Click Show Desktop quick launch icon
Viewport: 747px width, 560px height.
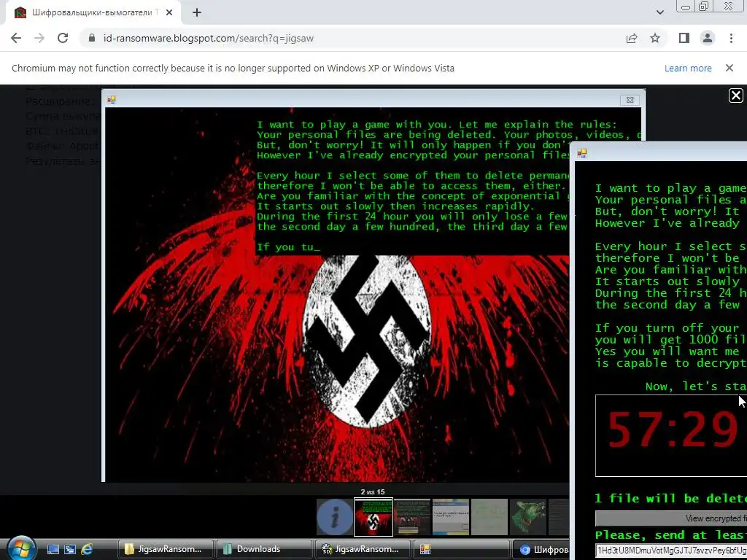click(x=53, y=549)
